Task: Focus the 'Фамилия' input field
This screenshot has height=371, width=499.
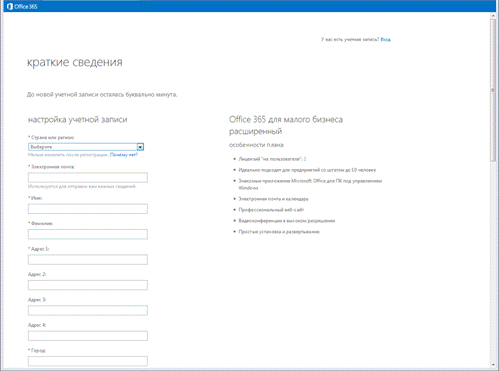Action: pos(88,234)
